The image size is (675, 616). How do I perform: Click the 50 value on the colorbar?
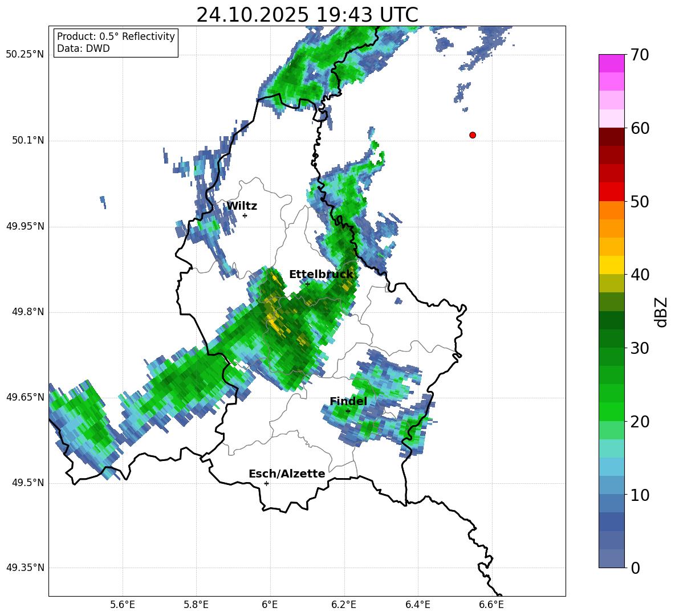tap(640, 202)
